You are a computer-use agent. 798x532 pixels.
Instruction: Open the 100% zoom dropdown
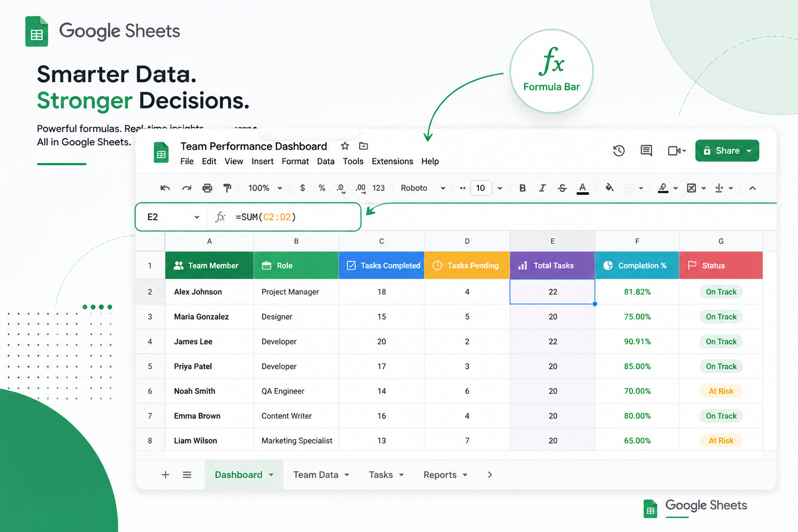265,188
